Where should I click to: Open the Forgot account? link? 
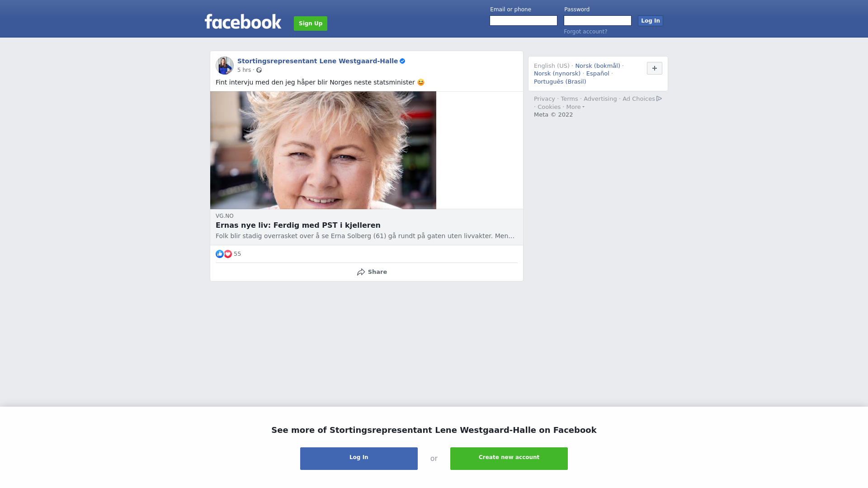pos(585,32)
